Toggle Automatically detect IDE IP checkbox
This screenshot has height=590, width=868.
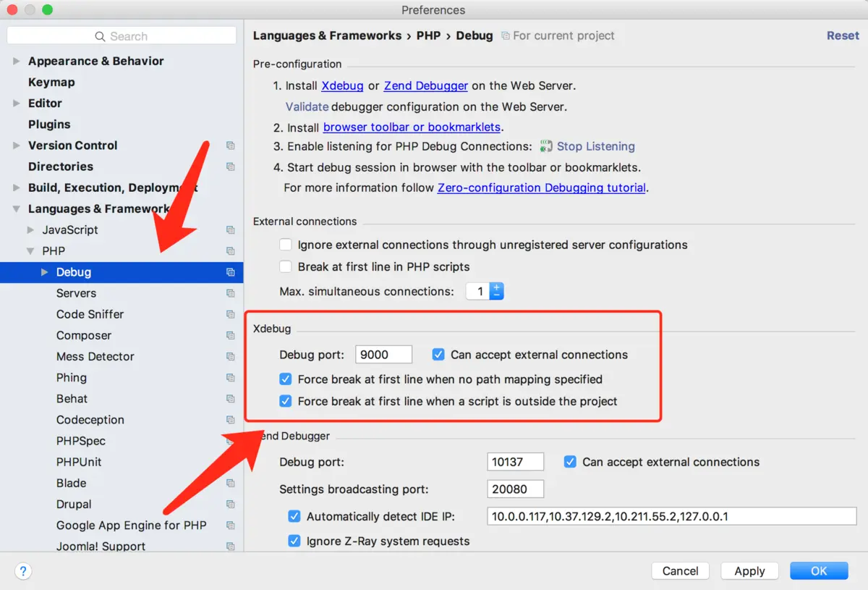(294, 516)
